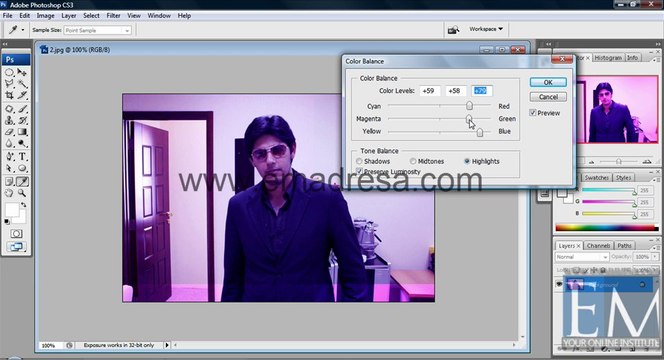Change the screen mode in toolbox
The height and width of the screenshot is (360, 664).
pyautogui.click(x=16, y=247)
